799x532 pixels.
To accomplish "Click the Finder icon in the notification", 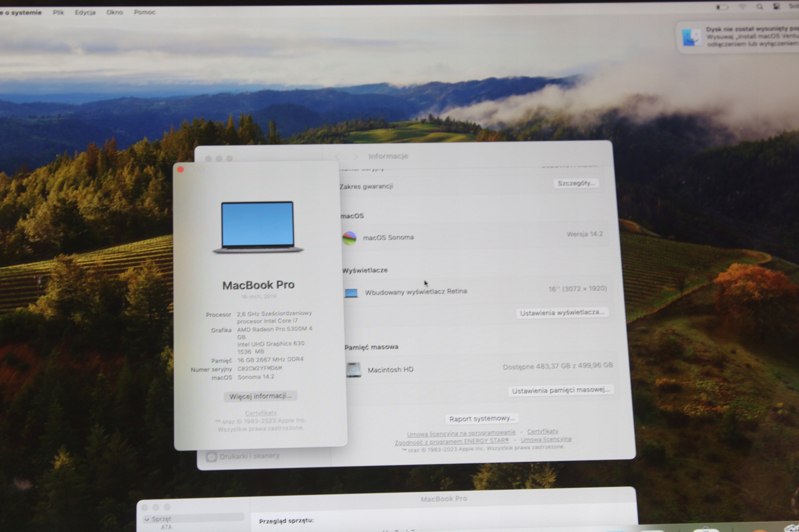I will (692, 37).
